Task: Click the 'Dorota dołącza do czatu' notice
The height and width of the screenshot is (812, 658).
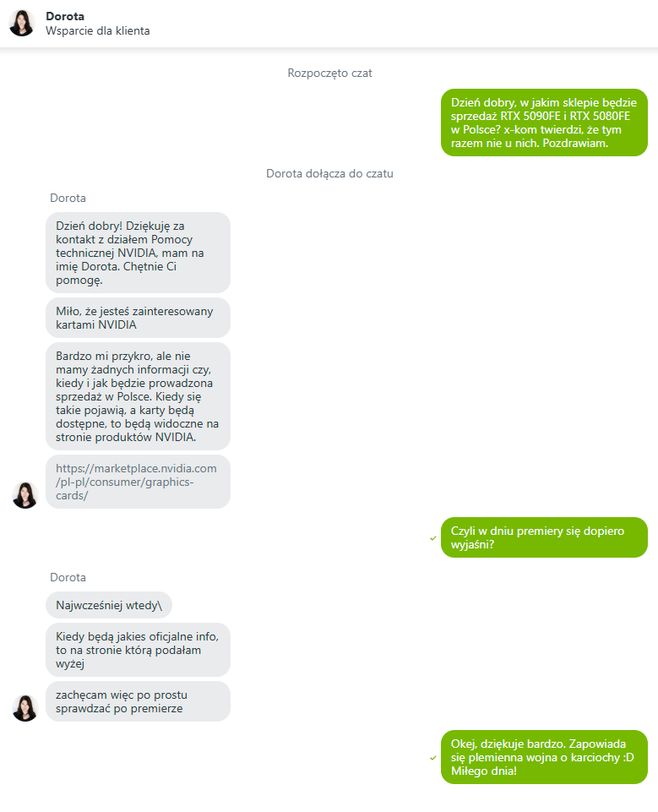Action: (x=329, y=173)
